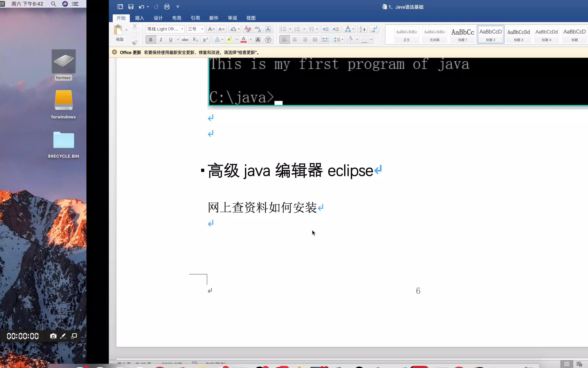Apply superscript formatting
The width and height of the screenshot is (588, 368).
pos(205,40)
